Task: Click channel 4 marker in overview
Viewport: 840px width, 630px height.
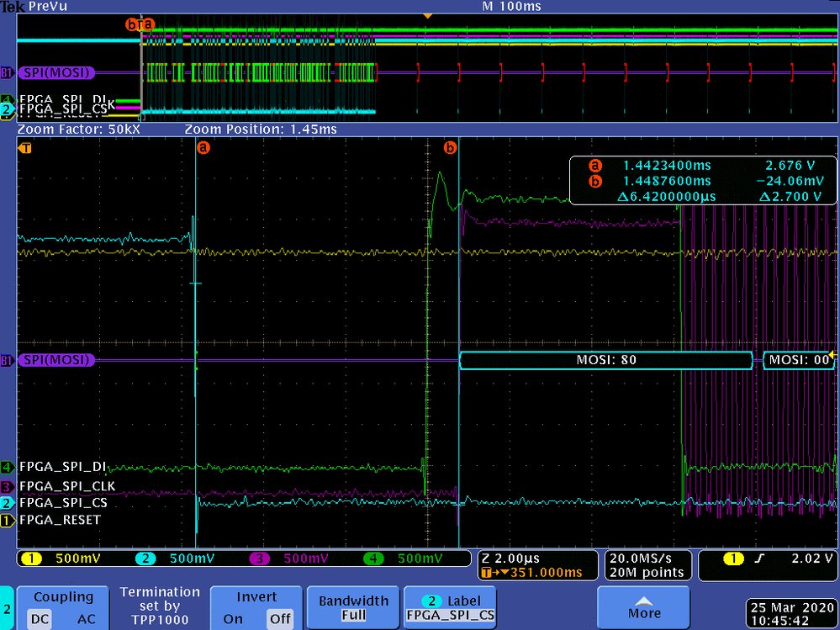Action: click(x=8, y=99)
